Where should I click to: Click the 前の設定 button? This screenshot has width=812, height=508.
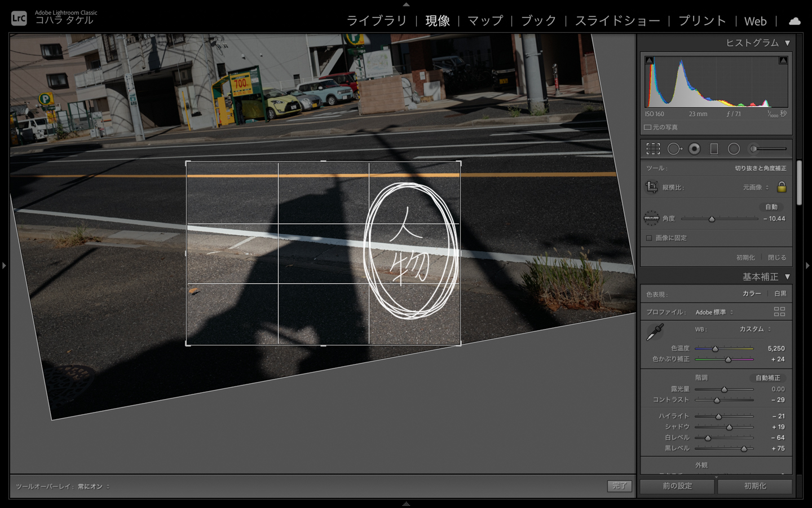click(677, 486)
